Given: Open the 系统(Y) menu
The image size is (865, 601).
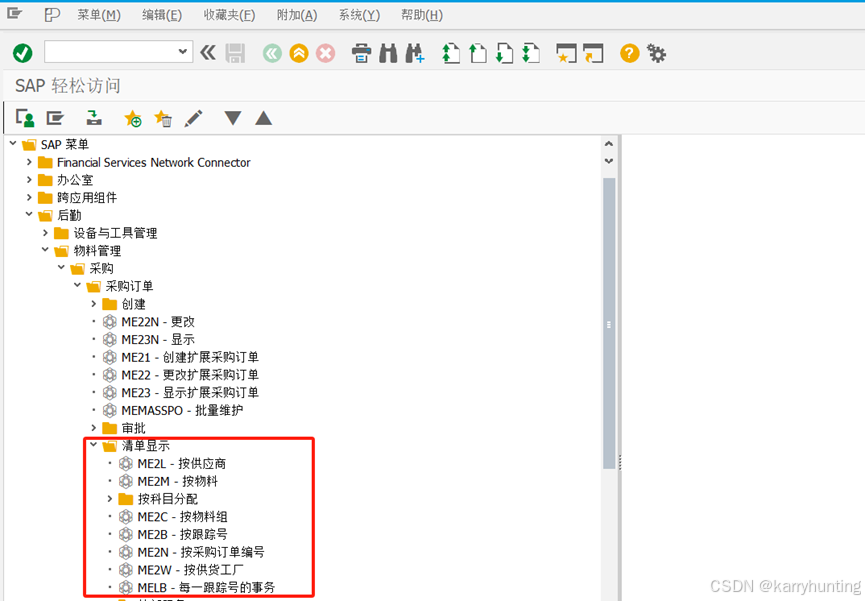Looking at the screenshot, I should 359,15.
